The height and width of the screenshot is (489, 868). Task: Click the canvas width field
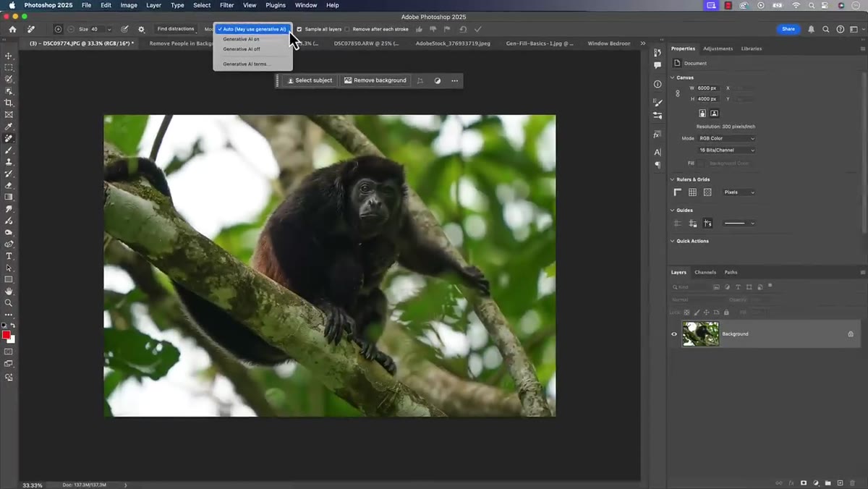pyautogui.click(x=707, y=88)
